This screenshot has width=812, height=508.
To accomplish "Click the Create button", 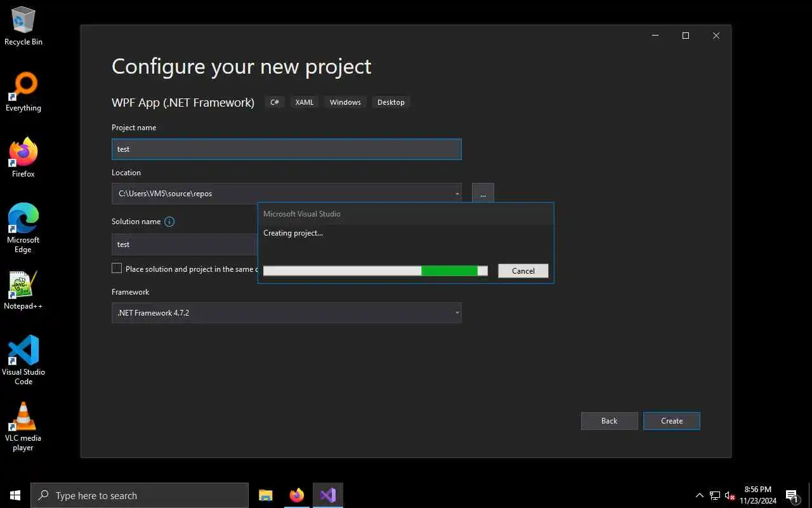I will 672,421.
